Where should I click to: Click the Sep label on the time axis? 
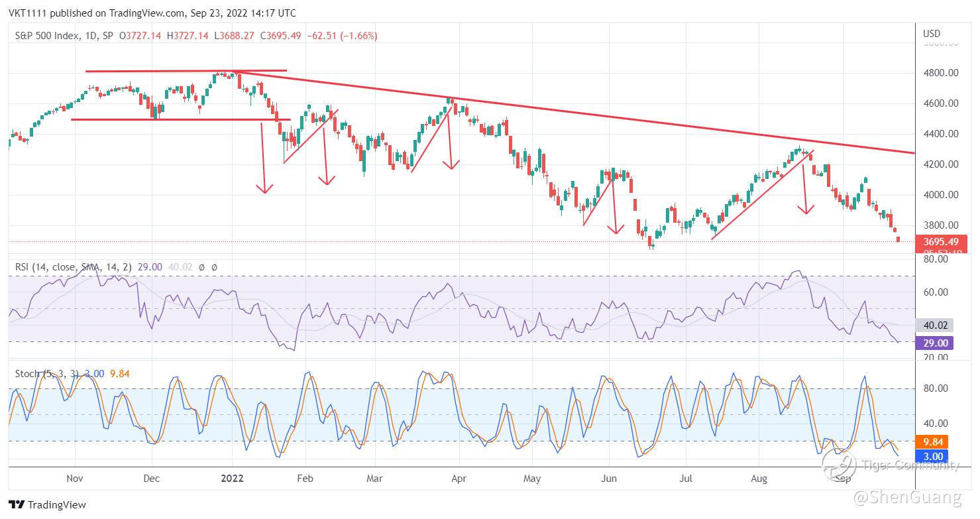pyautogui.click(x=843, y=479)
